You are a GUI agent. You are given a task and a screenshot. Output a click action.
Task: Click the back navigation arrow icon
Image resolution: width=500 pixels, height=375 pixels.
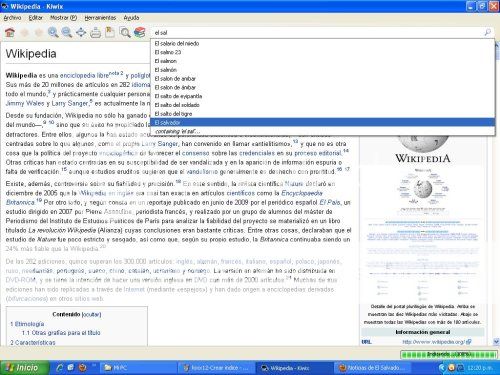pyautogui.click(x=24, y=32)
